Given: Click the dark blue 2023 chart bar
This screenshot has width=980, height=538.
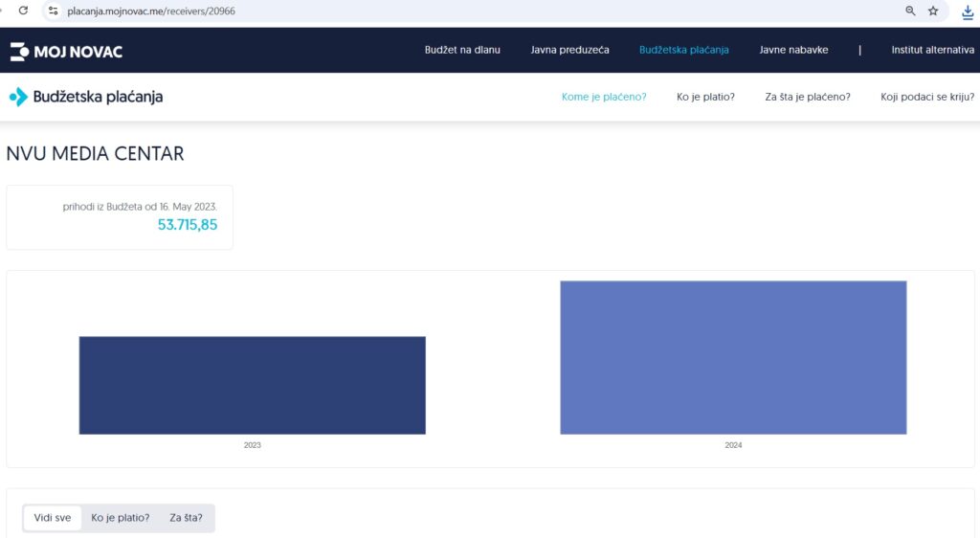Looking at the screenshot, I should (252, 385).
